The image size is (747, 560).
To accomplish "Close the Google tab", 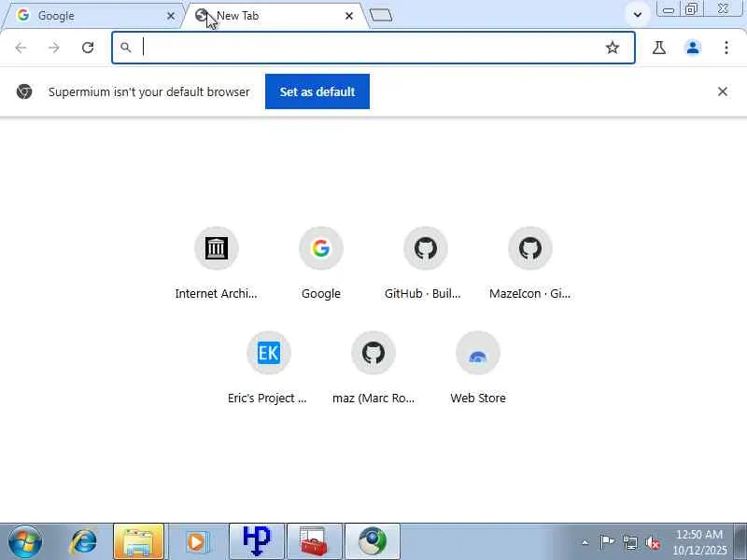I will point(171,16).
